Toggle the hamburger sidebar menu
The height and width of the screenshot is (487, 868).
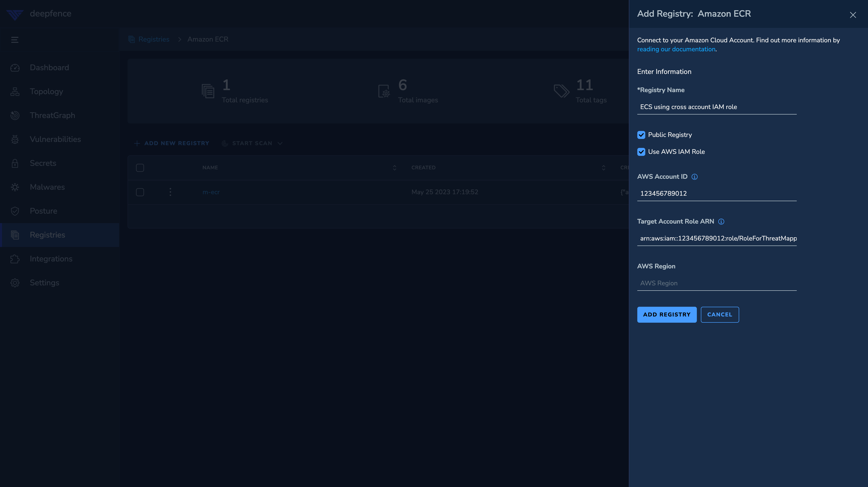pyautogui.click(x=15, y=40)
